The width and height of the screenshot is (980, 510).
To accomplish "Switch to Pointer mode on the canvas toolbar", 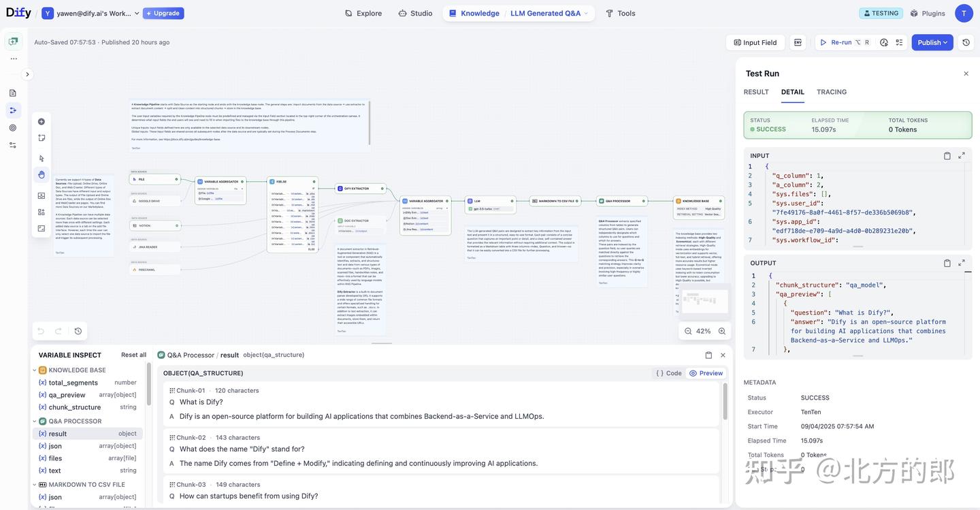I will tap(42, 159).
